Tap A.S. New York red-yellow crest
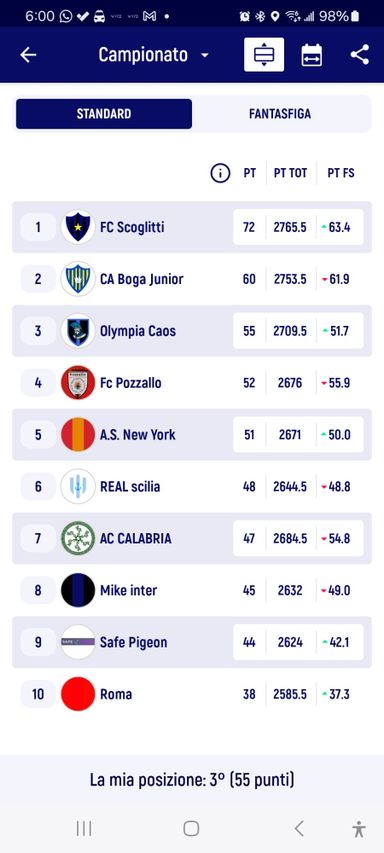 (78, 435)
